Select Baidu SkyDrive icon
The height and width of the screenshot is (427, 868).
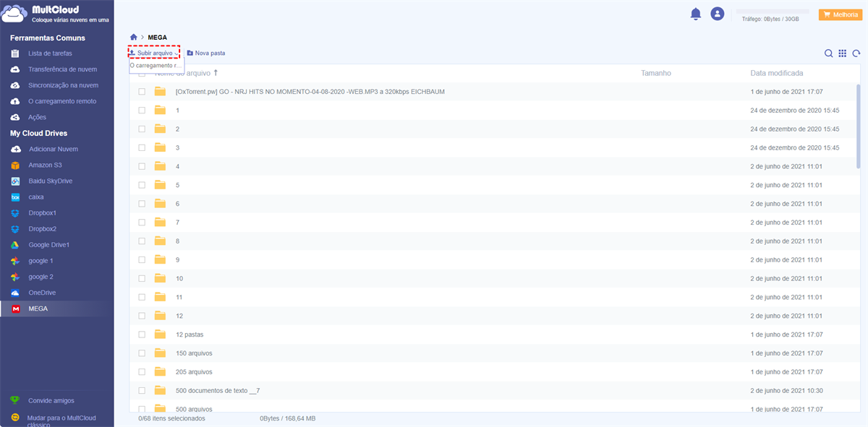(15, 181)
